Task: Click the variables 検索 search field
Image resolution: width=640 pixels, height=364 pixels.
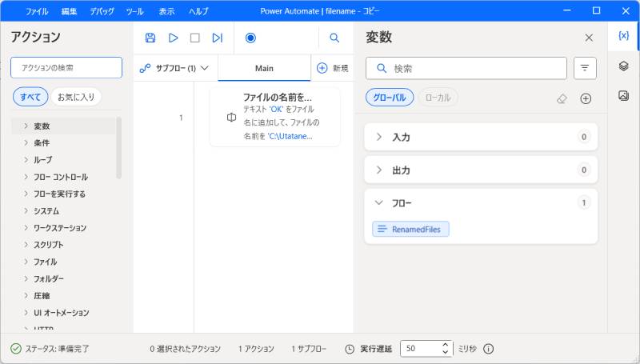Action: (466, 68)
